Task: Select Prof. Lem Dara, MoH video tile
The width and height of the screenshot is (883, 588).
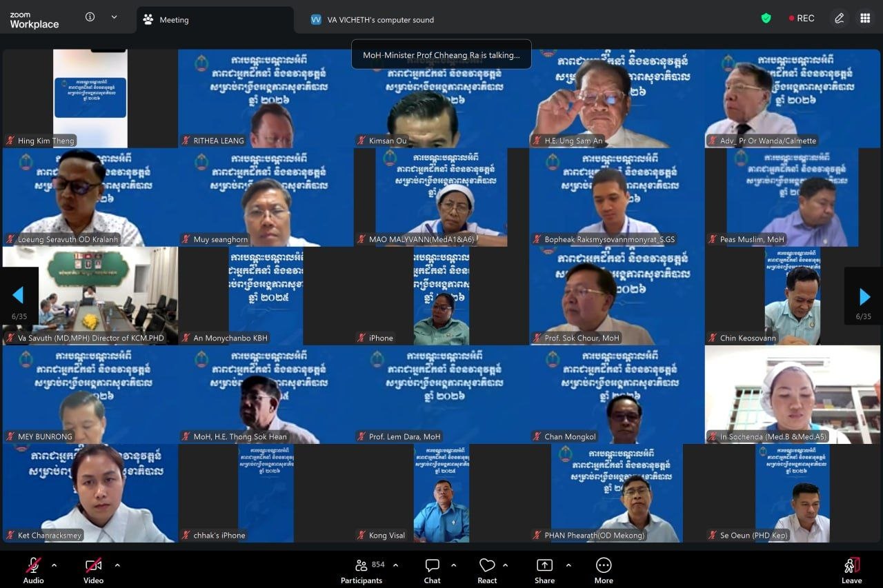Action: coord(441,394)
